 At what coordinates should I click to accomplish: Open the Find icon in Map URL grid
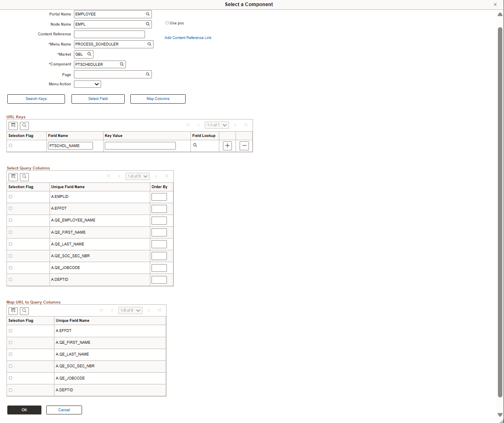24,310
